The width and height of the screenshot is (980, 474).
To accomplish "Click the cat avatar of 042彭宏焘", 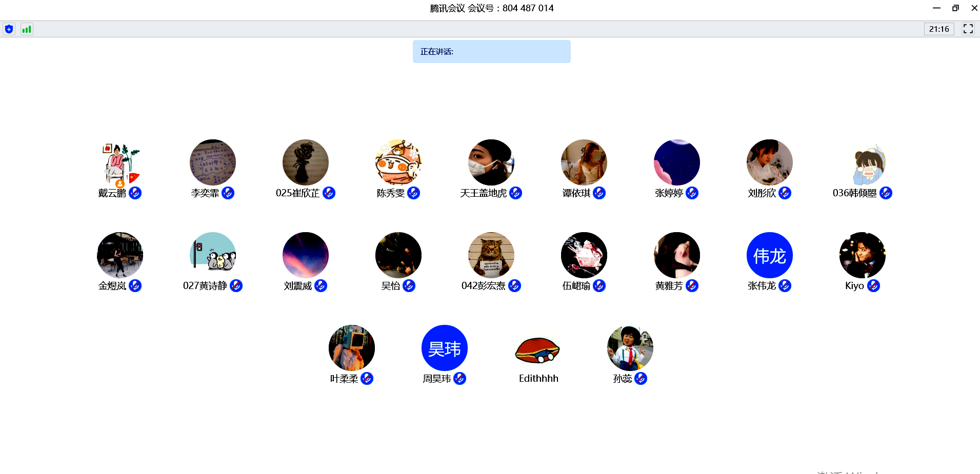I will click(x=491, y=255).
